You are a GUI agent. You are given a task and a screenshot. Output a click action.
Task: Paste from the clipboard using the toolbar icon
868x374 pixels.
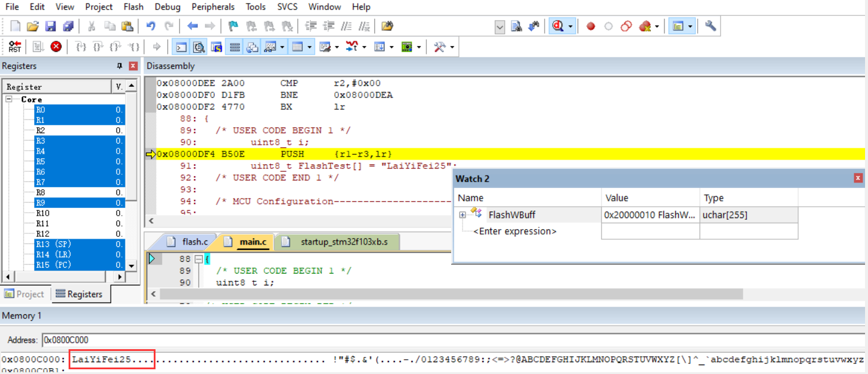(x=127, y=27)
